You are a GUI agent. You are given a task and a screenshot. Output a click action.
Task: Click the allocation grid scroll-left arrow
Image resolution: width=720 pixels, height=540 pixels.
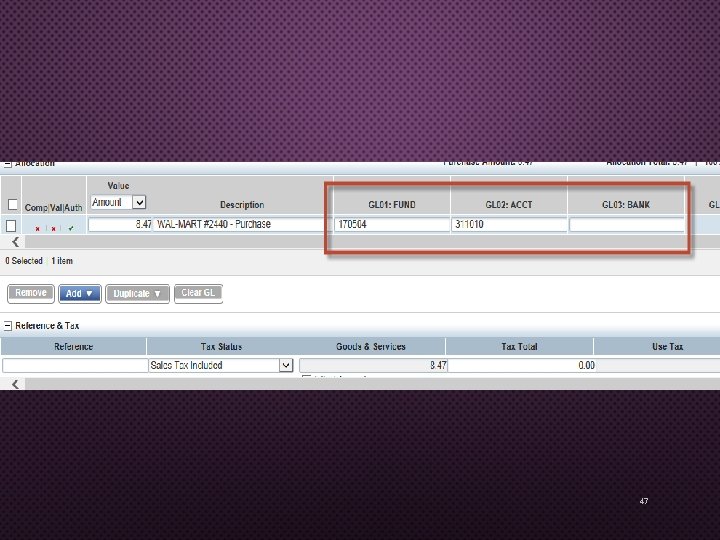pos(16,242)
